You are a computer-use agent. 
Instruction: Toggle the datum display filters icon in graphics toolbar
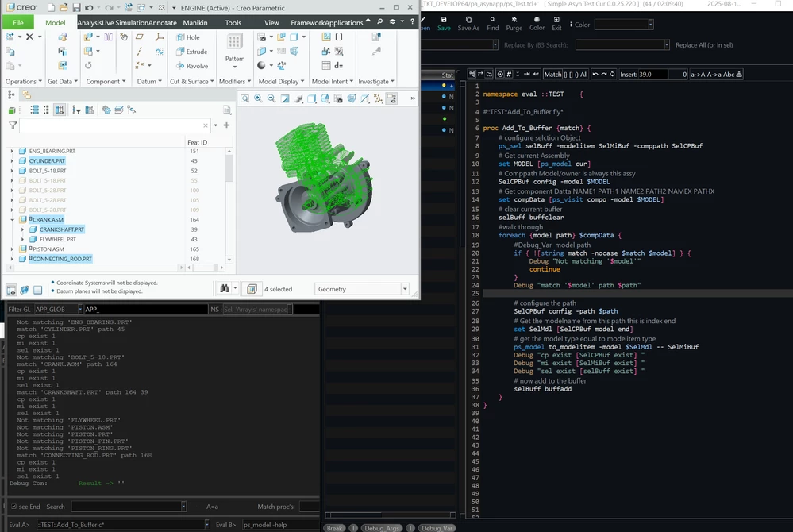click(x=378, y=98)
